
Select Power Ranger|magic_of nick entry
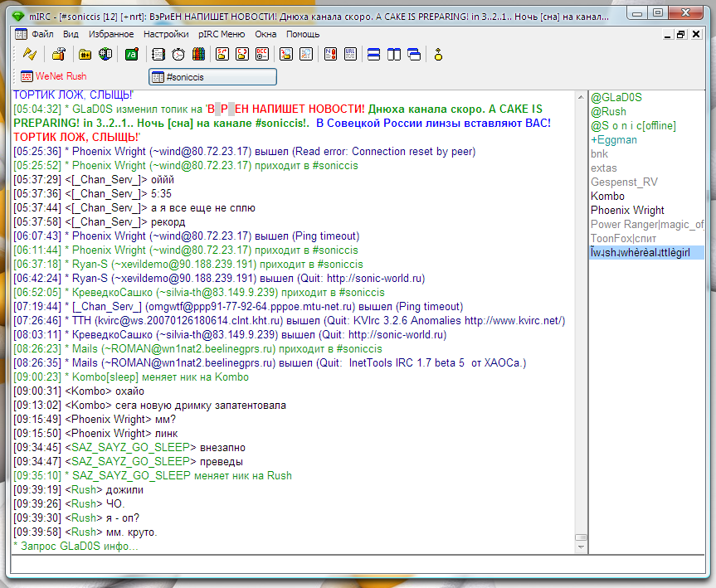(x=646, y=224)
